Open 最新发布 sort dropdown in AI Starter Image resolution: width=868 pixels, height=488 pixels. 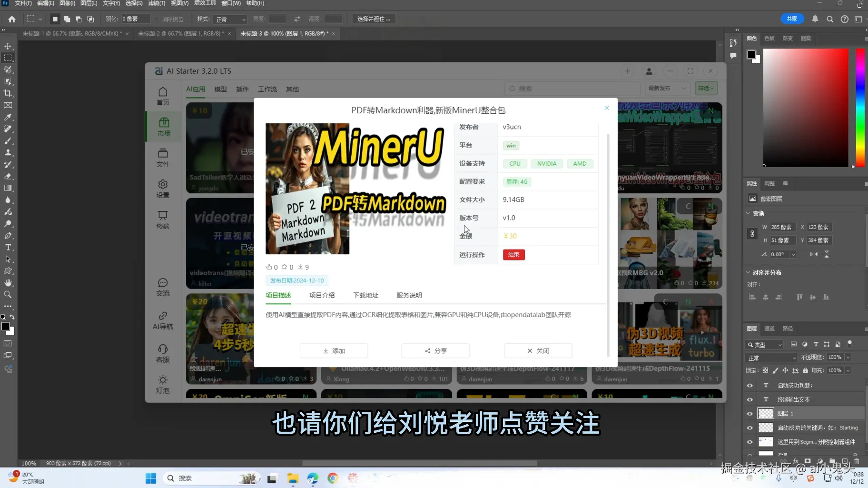667,89
